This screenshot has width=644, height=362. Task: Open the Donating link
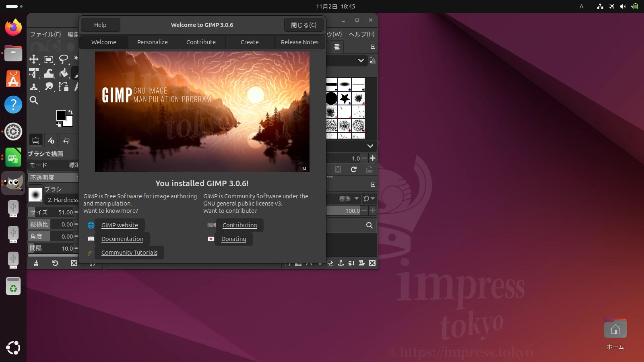233,239
